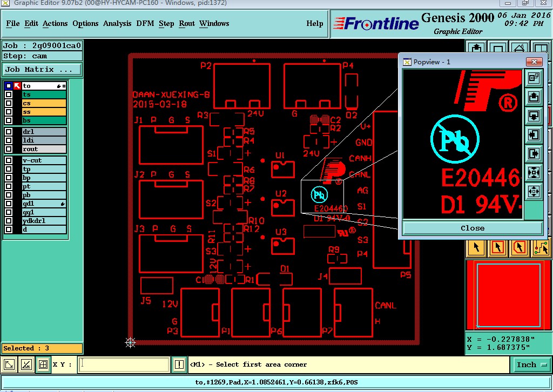Toggle display checkbox for layer to
The height and width of the screenshot is (392, 553).
9,86
